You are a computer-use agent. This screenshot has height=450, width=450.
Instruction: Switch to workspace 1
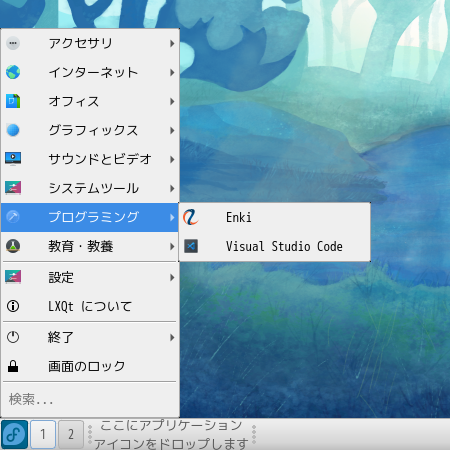(x=43, y=434)
